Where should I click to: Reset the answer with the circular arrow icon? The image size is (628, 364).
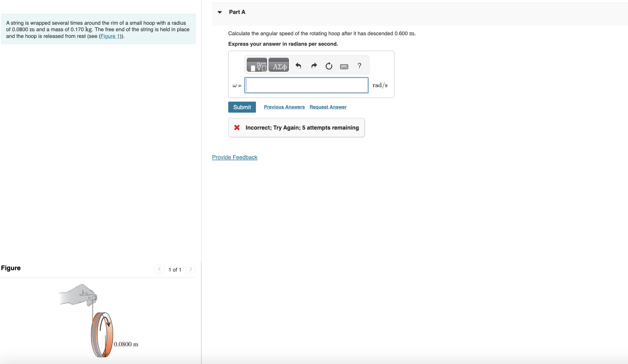click(x=329, y=66)
